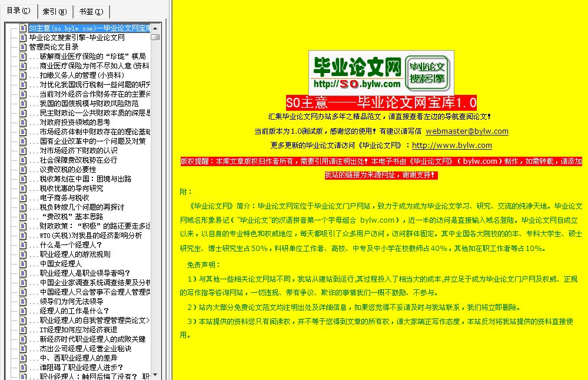Screen dimensions: 588x380
Task: Click page icon beside IT经理如何应对经济衰退
Action: [x=24, y=330]
